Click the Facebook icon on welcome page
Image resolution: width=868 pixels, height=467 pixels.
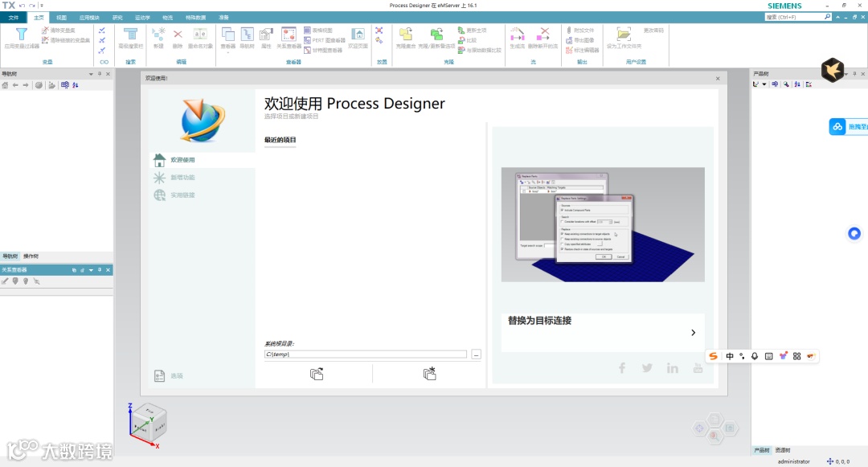tap(622, 368)
